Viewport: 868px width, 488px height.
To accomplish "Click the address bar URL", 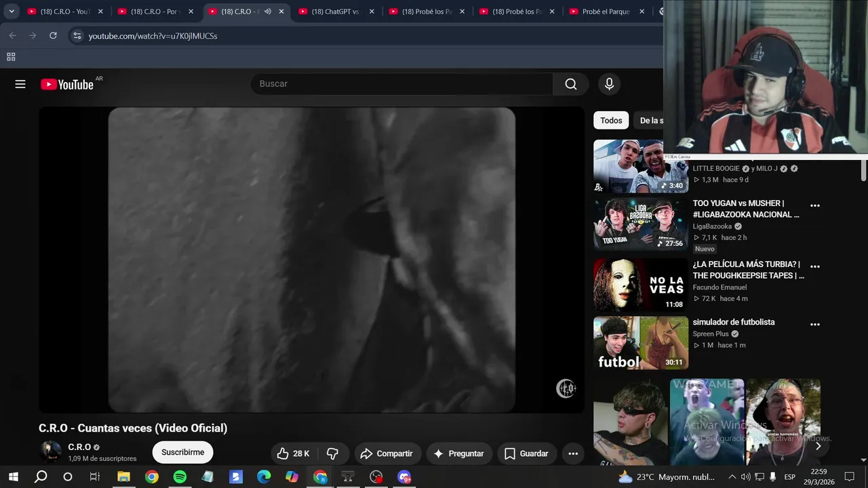I will coord(153,36).
